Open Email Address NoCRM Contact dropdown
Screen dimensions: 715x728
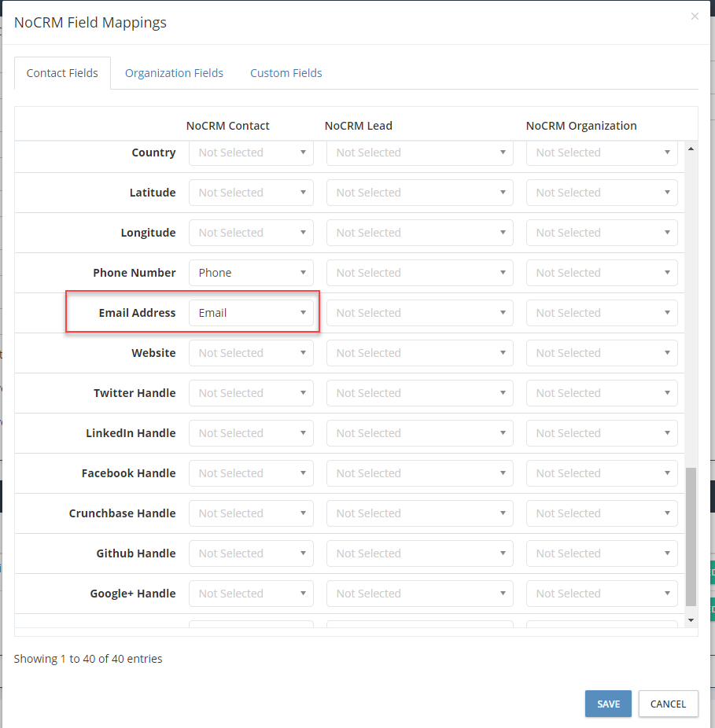[x=251, y=313]
